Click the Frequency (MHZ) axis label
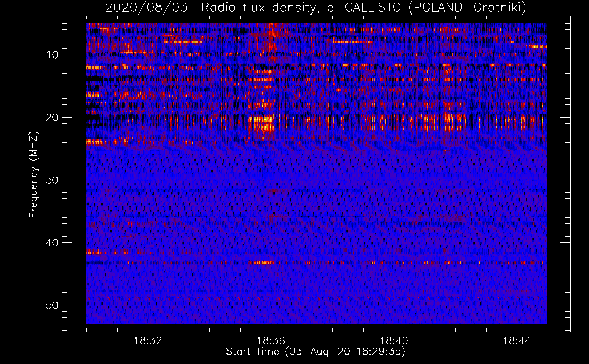The height and width of the screenshot is (364, 589). (33, 175)
